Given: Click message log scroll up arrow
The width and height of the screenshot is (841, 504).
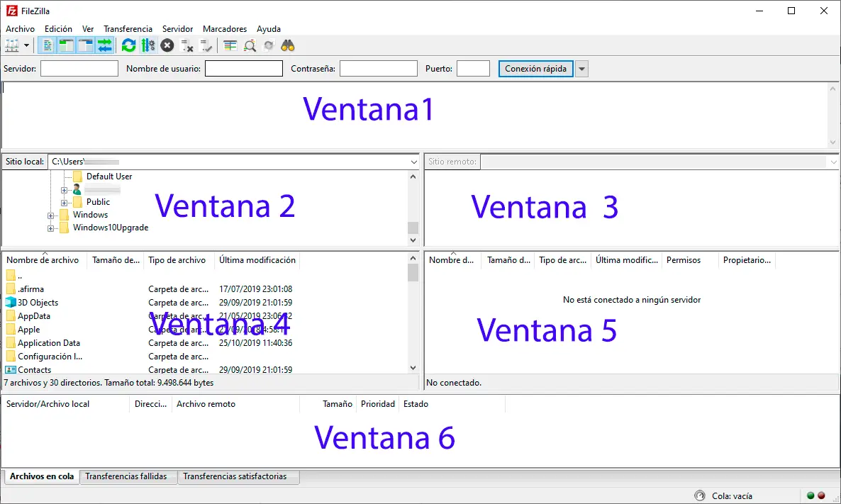Looking at the screenshot, I should tap(833, 89).
